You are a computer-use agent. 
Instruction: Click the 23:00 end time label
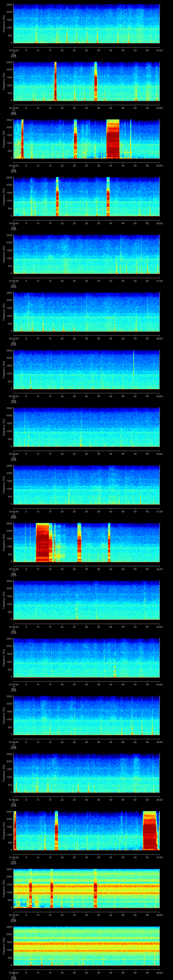(x=160, y=50)
